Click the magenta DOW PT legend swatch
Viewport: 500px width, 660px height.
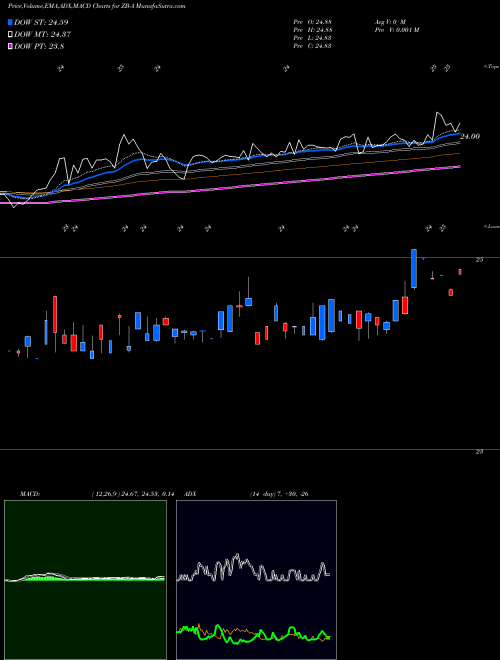pos(10,47)
